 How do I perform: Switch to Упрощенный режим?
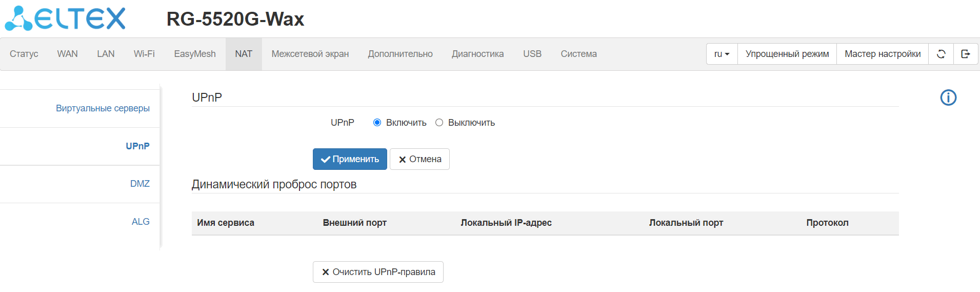pyautogui.click(x=787, y=54)
